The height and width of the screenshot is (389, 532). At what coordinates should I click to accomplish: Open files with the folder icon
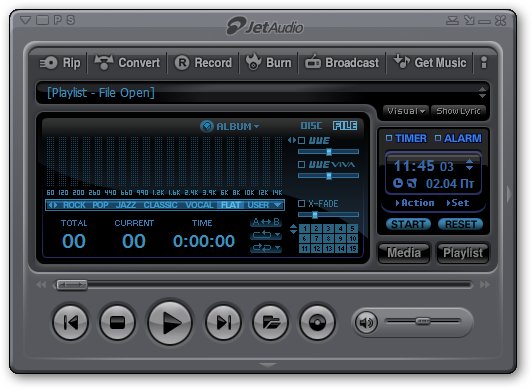[270, 323]
